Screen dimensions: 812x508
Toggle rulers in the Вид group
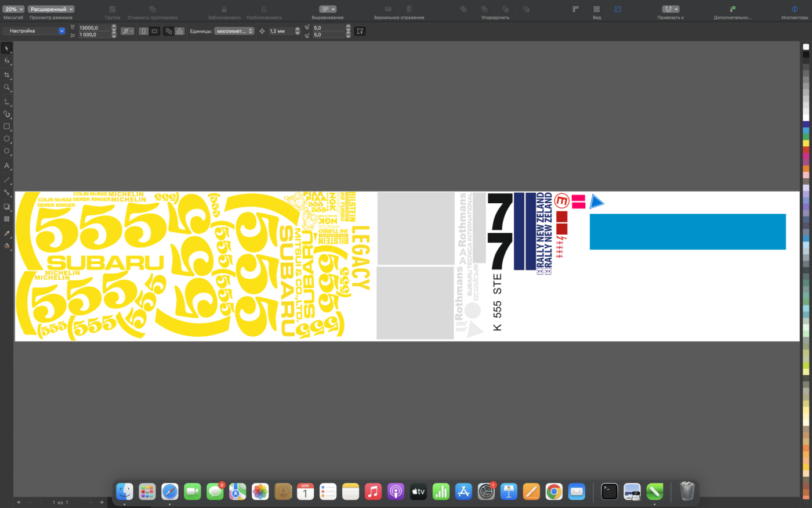575,9
